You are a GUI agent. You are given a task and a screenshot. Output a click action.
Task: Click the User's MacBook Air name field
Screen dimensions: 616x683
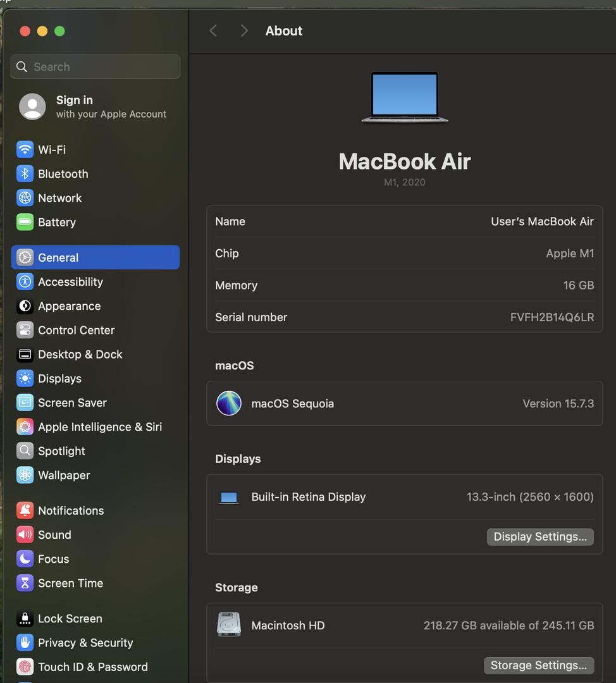542,221
